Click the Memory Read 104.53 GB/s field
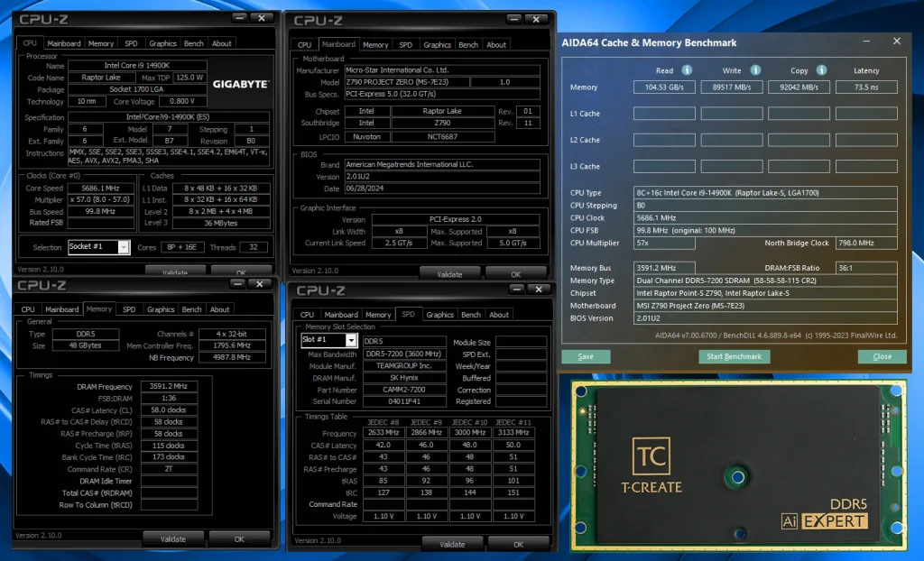 point(664,87)
